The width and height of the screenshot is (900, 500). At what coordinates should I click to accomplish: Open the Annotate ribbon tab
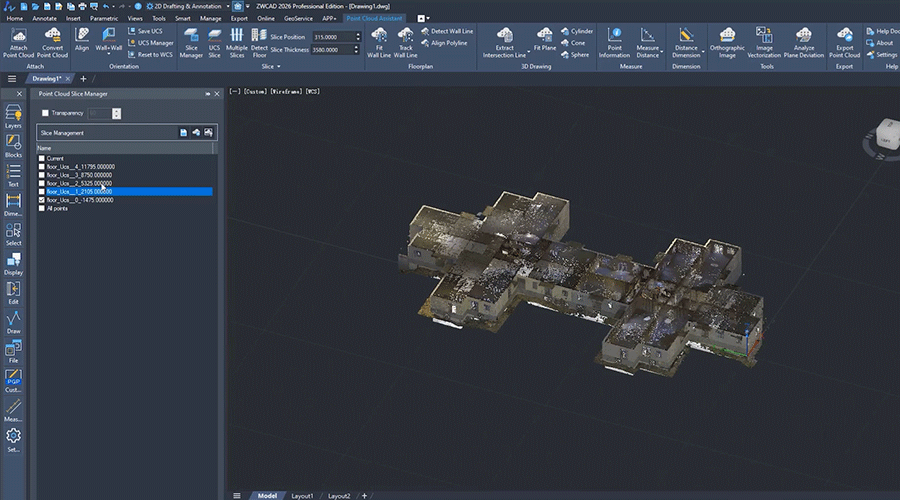pos(44,18)
